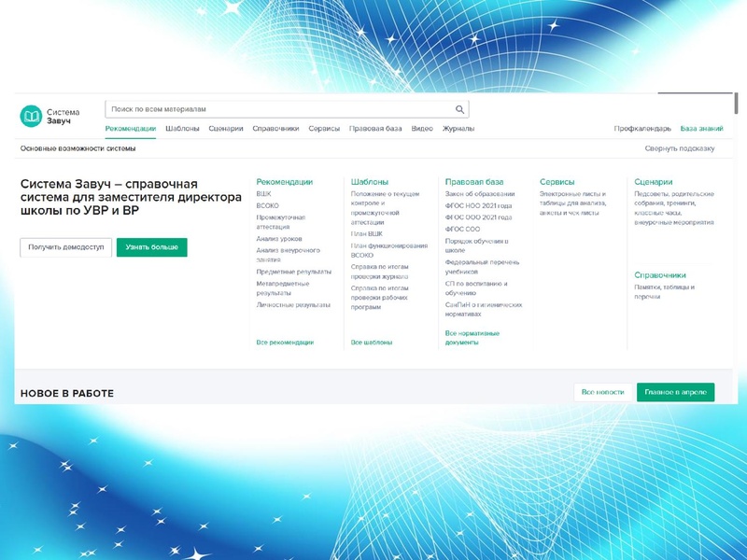Switch to the «Шаблоны» tab
Screen dimensions: 747x560
click(x=180, y=128)
